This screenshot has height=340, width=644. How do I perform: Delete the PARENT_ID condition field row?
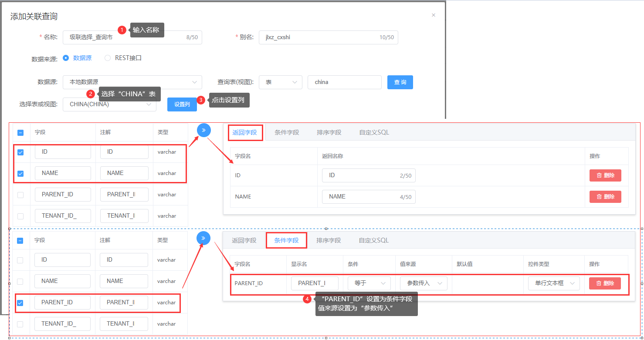[x=605, y=283]
